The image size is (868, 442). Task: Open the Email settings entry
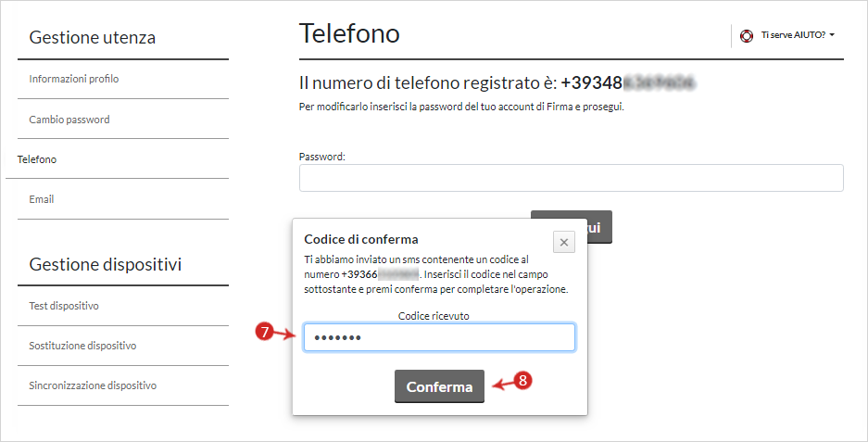click(x=42, y=199)
